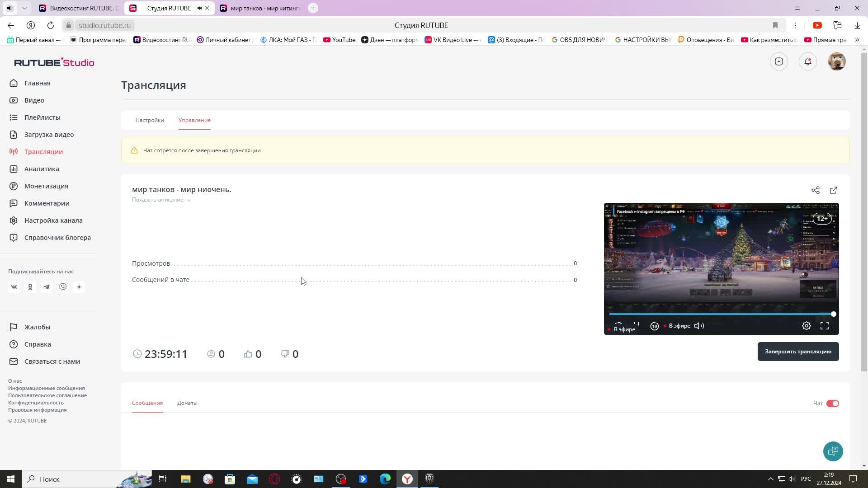Click the Завершить трансляцию button
The height and width of the screenshot is (488, 868).
click(798, 351)
